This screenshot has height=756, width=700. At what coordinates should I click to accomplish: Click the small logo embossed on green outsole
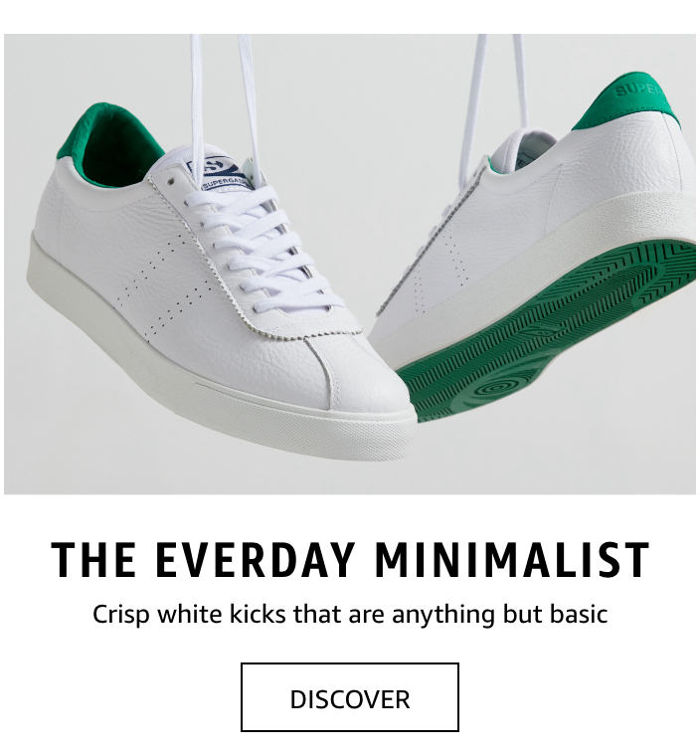(x=540, y=331)
